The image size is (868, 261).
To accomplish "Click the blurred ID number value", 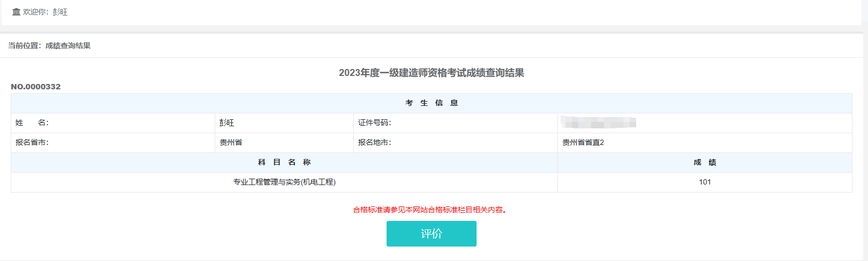I will 598,123.
